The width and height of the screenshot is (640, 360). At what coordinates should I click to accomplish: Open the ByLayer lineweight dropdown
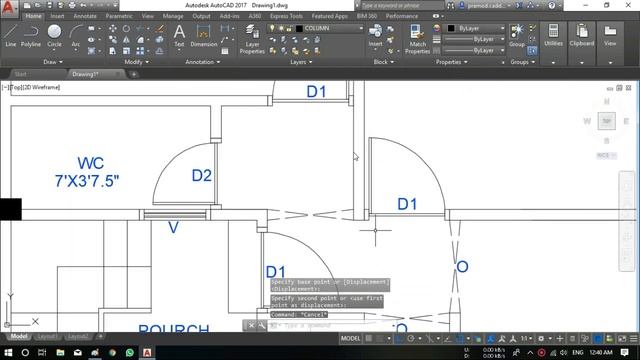tap(474, 39)
